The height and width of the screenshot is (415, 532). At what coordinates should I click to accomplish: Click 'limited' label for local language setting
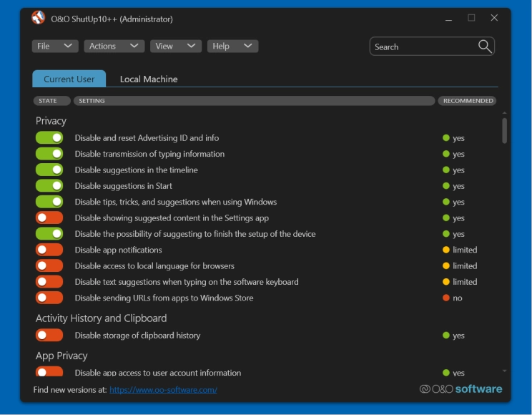point(465,266)
